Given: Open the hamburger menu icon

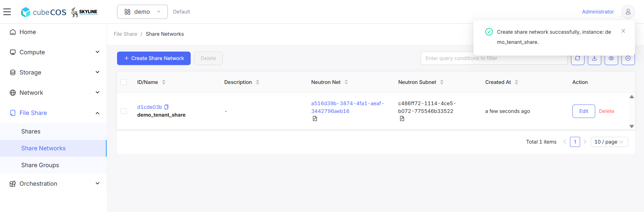Looking at the screenshot, I should tap(7, 12).
